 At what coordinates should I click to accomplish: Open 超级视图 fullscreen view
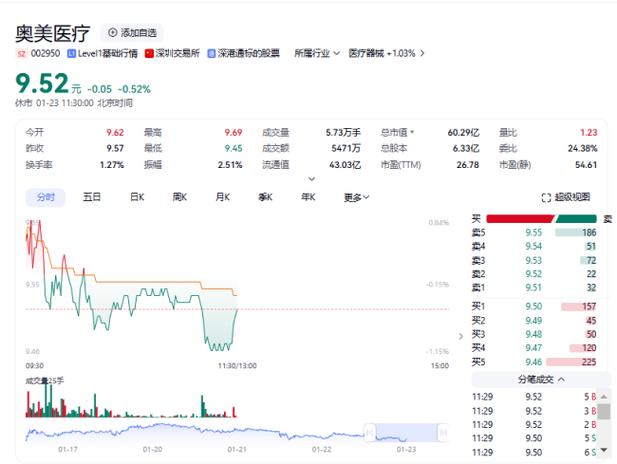click(566, 197)
